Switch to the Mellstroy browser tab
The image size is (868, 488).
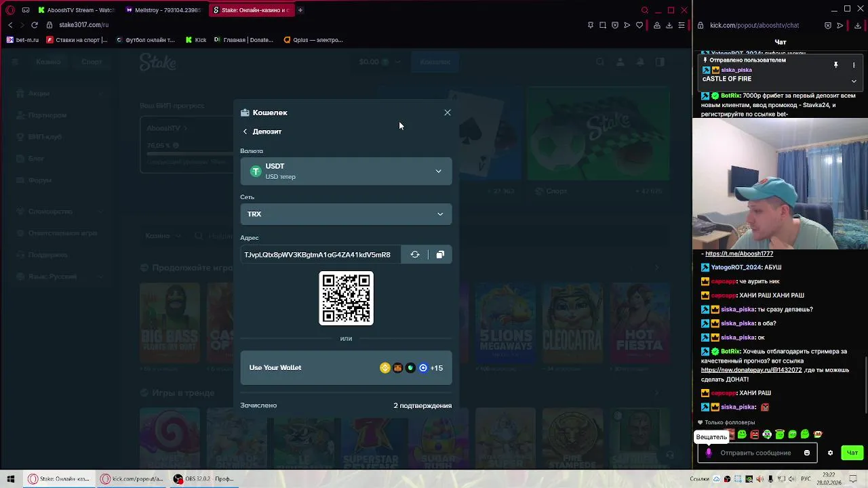point(163,10)
